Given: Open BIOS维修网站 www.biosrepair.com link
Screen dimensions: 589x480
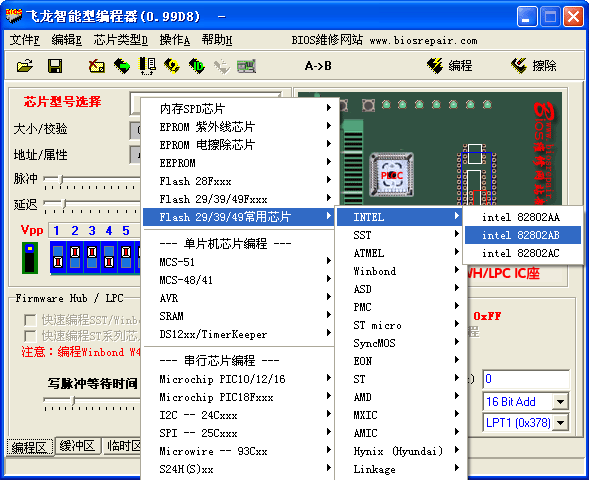Looking at the screenshot, I should 384,40.
